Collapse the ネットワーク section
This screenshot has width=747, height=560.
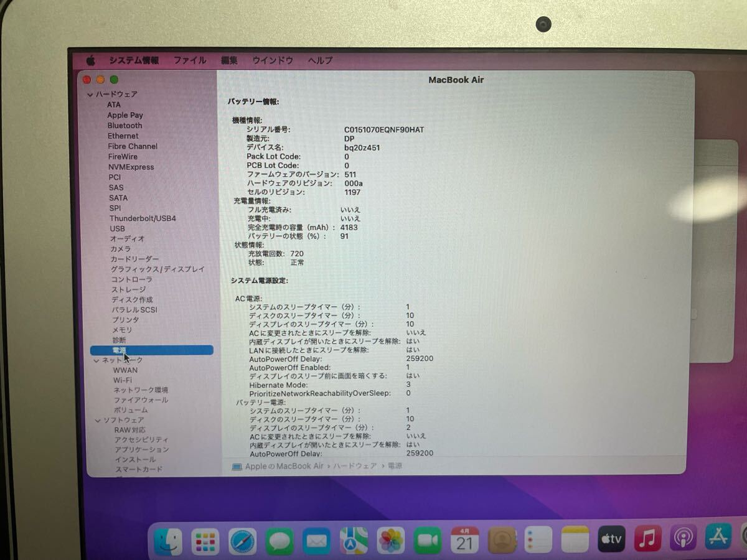96,360
